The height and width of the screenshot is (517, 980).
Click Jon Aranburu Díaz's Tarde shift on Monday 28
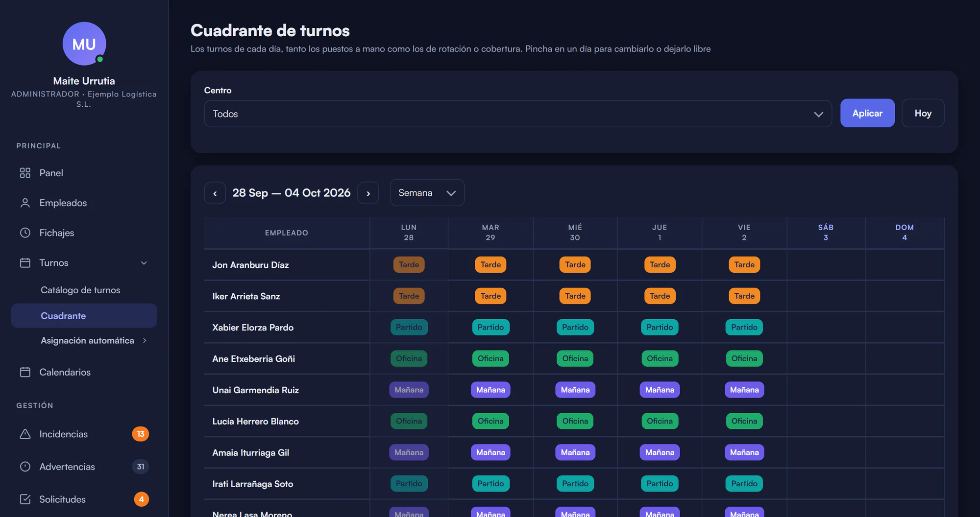[x=409, y=264]
